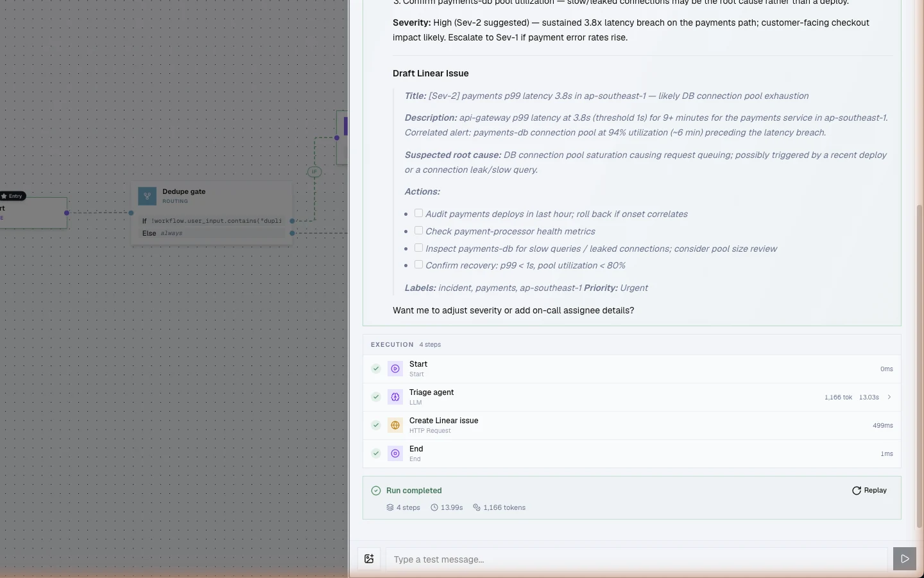This screenshot has width=924, height=578.
Task: Click the IF badge on the connector line
Action: coord(314,171)
